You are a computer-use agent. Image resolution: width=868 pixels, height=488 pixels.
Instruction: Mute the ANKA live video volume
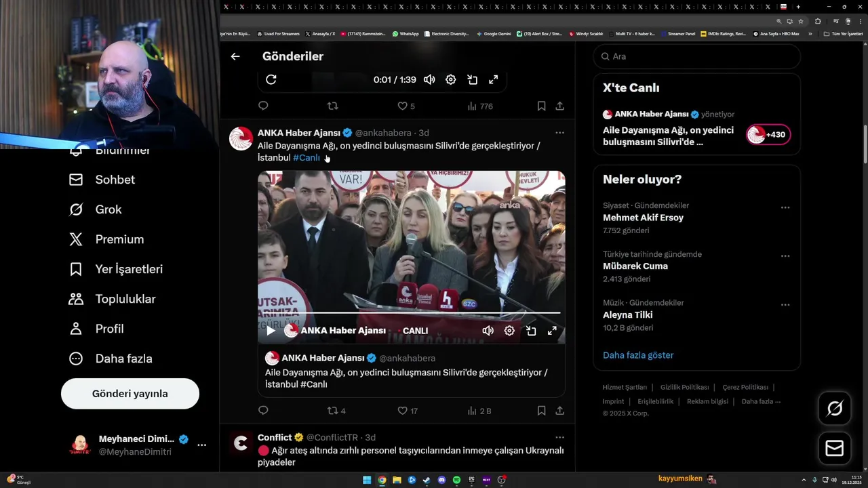tap(488, 331)
